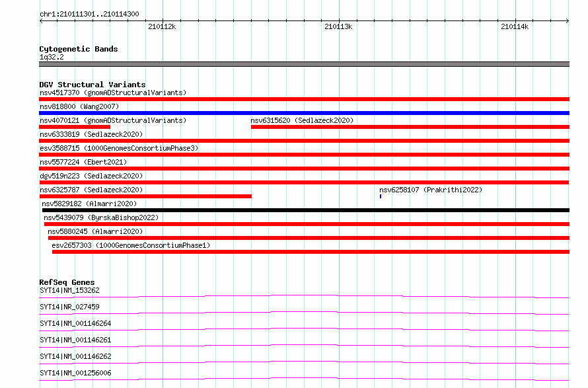
Task: Click the nsv6315620 Sedlazeck2020 label
Action: click(302, 120)
